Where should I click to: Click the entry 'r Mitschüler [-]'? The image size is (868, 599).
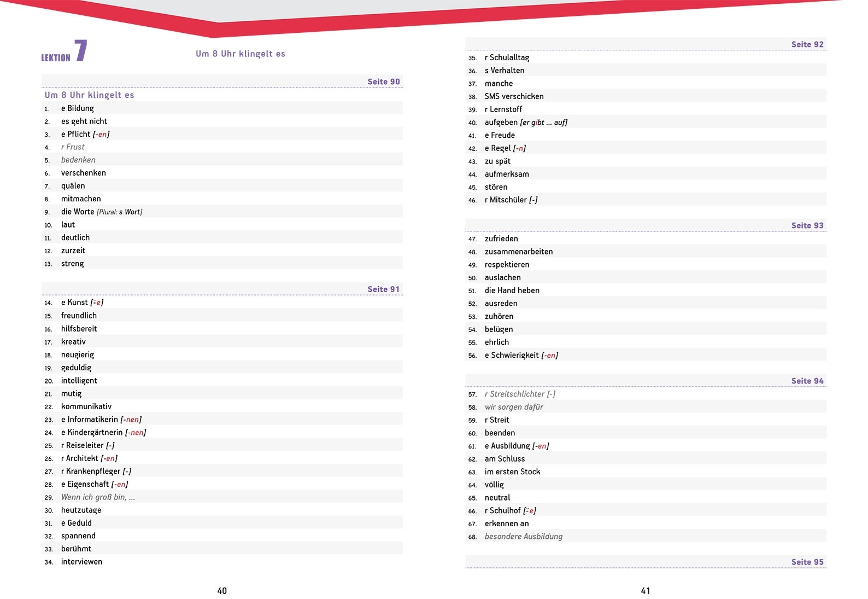pyautogui.click(x=511, y=200)
